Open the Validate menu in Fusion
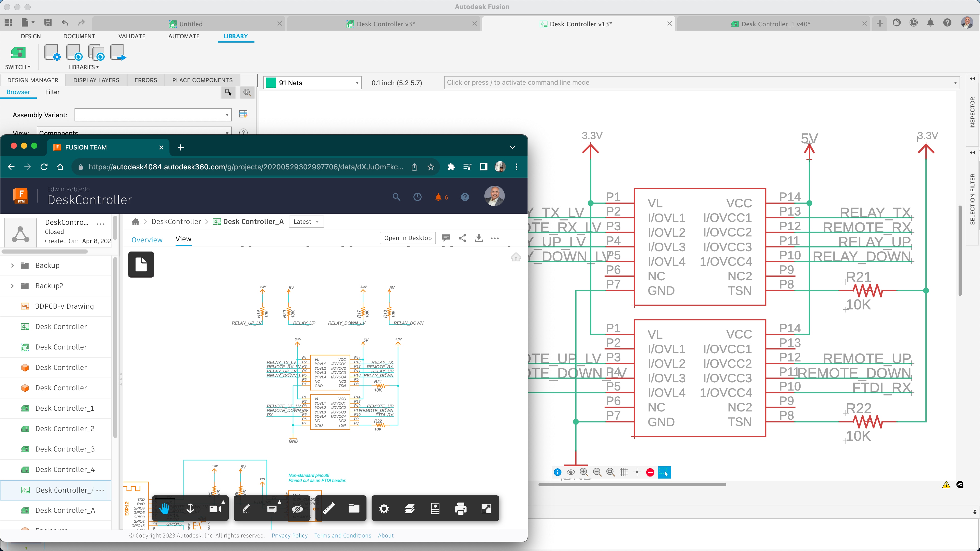980x551 pixels. (131, 36)
